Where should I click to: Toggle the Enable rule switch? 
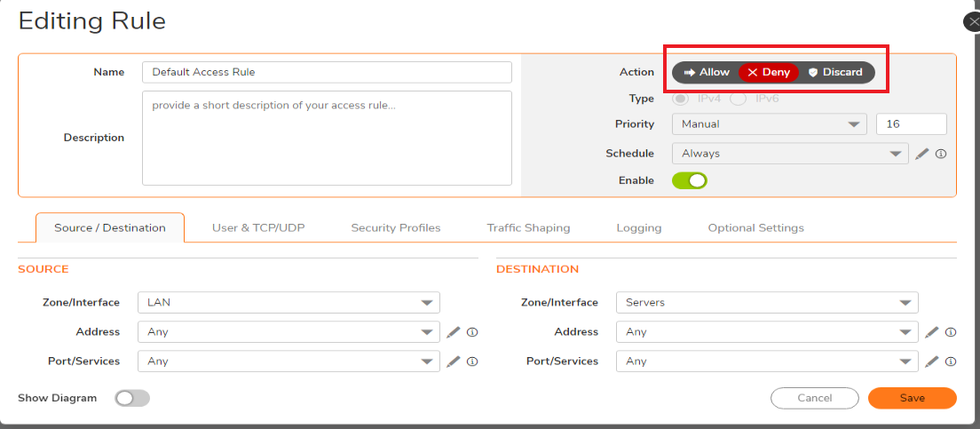(x=690, y=180)
